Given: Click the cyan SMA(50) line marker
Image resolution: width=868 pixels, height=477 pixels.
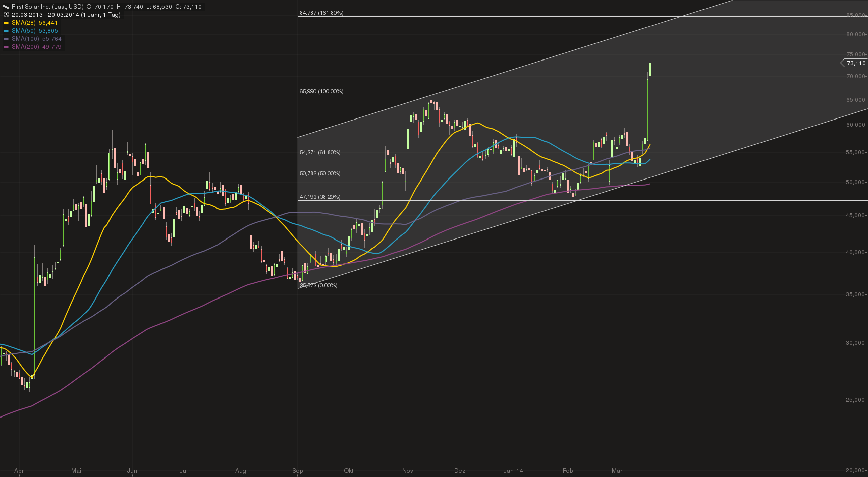Looking at the screenshot, I should click(x=6, y=31).
